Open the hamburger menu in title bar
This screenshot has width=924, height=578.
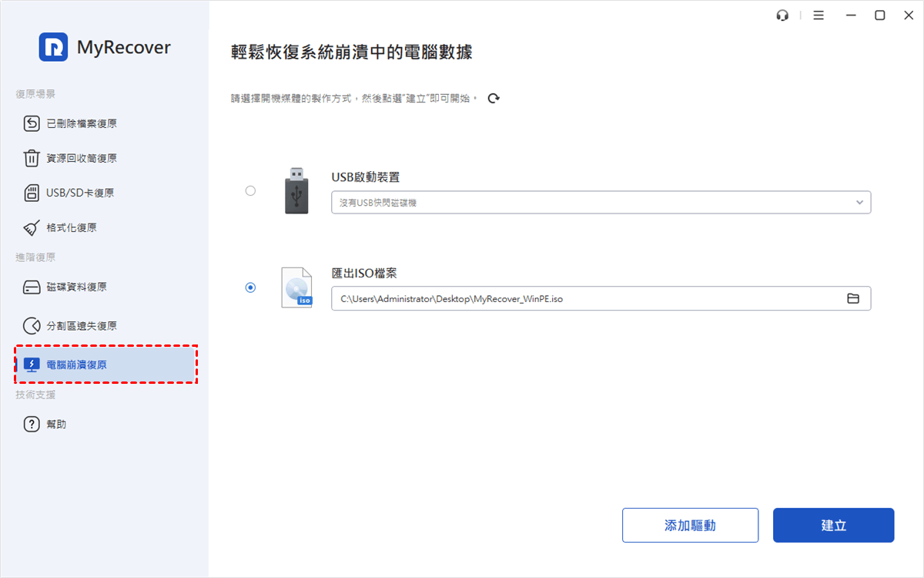click(819, 15)
